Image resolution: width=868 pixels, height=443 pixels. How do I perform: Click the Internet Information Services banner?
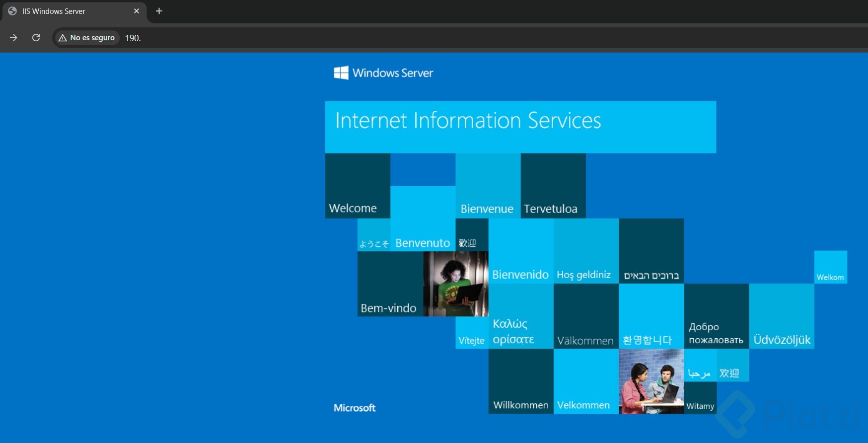click(x=520, y=127)
